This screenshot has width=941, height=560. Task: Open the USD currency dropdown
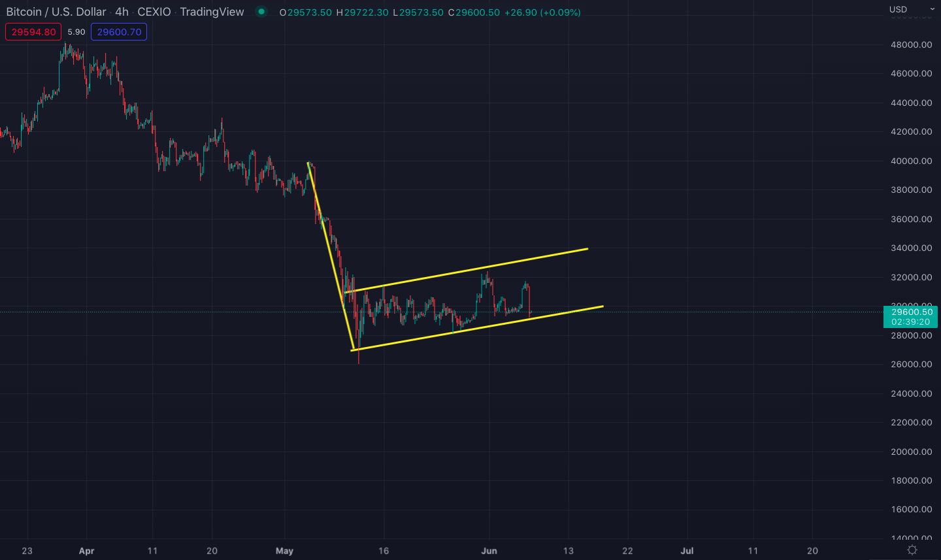(912, 9)
